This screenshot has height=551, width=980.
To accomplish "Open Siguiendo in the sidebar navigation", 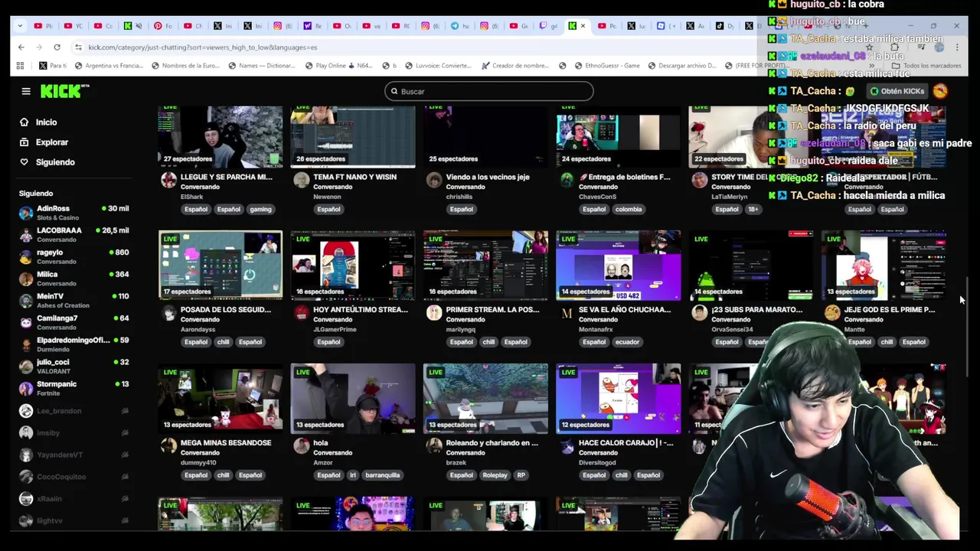I will point(54,162).
